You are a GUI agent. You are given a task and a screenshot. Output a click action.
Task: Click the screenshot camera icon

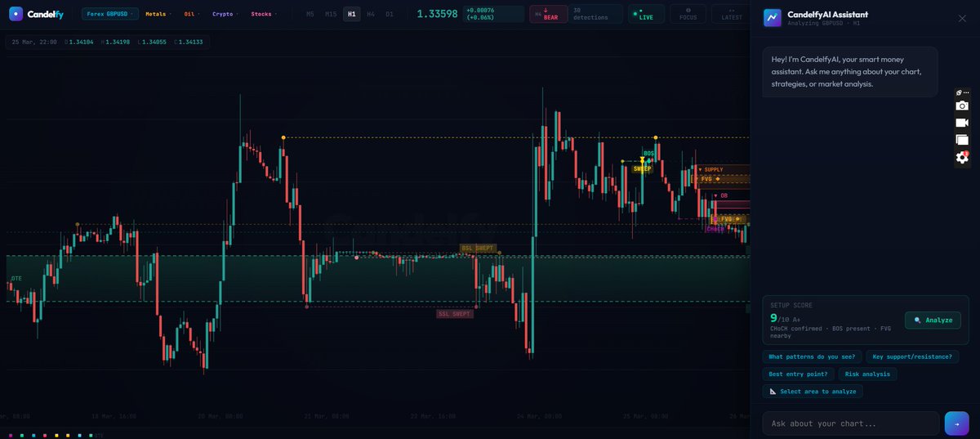[962, 105]
